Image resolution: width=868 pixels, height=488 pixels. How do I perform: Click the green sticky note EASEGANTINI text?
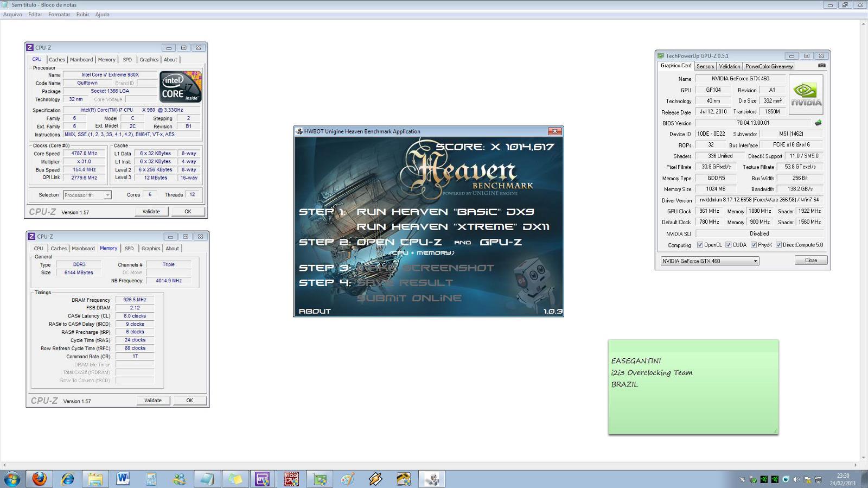point(636,361)
